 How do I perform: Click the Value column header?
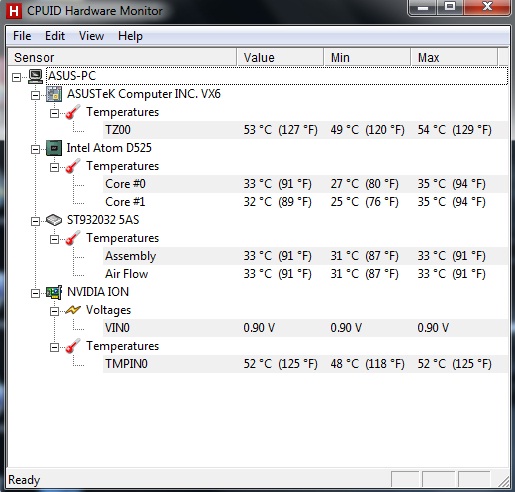280,57
